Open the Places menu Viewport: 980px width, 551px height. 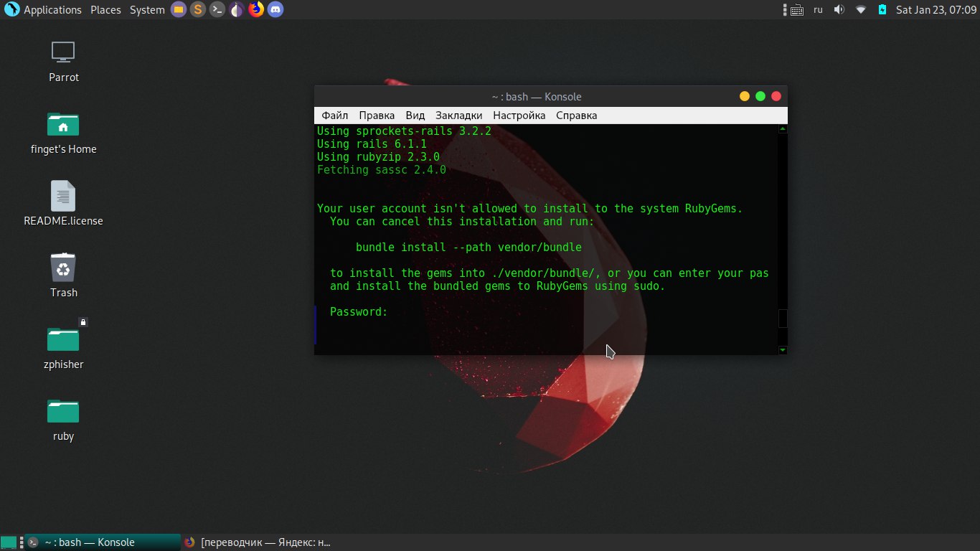105,9
